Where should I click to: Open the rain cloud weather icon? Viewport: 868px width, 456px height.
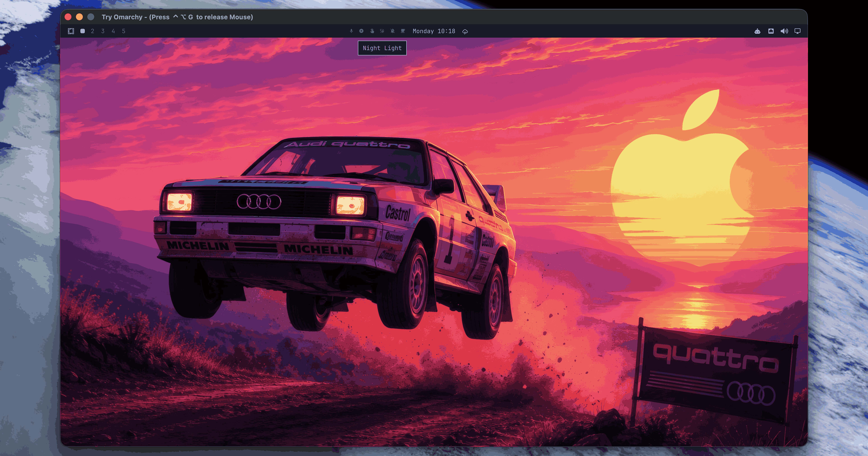pos(465,31)
